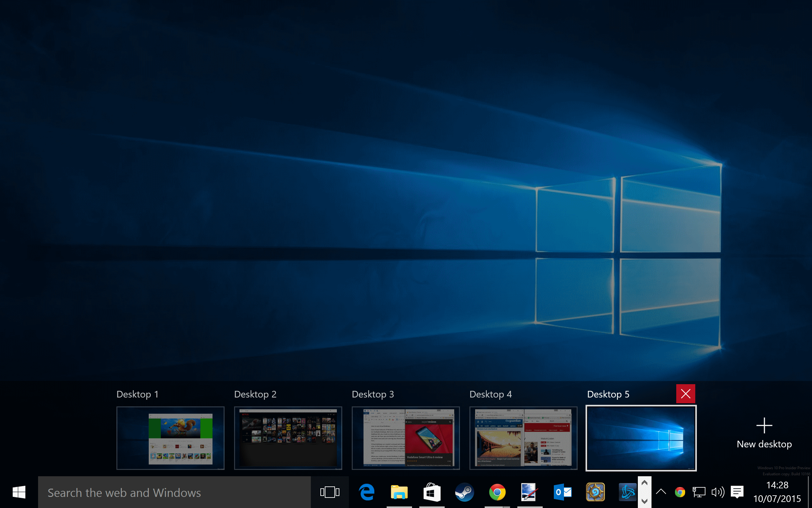Click the Desktop 1 label

pyautogui.click(x=137, y=394)
